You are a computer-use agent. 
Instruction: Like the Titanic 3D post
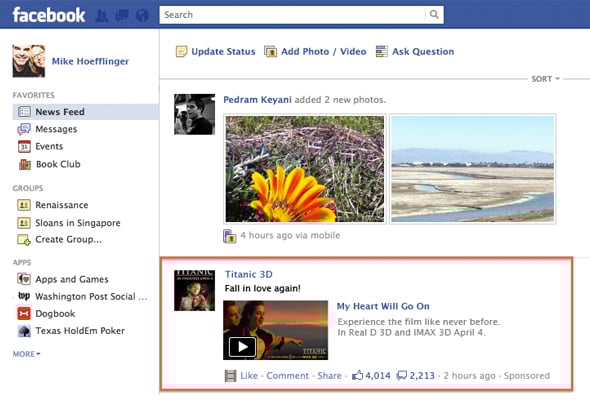(x=249, y=376)
